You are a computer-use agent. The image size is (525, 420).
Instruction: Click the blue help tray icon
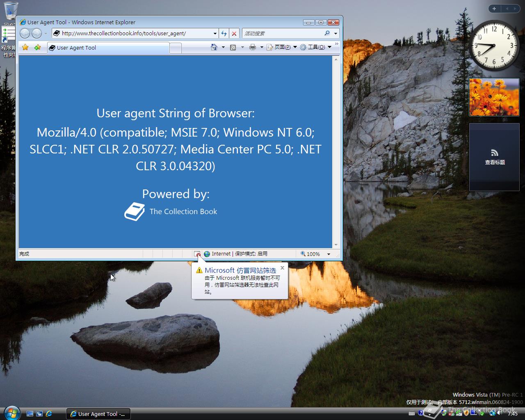421,413
